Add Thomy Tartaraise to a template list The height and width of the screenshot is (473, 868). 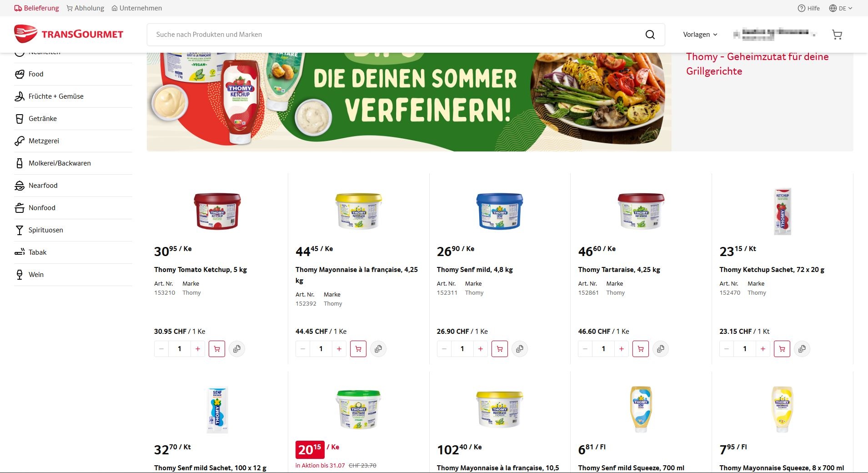tap(661, 349)
